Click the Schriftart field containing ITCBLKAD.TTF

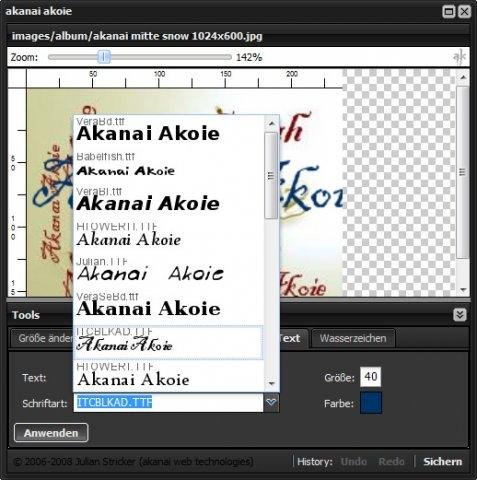click(x=168, y=402)
